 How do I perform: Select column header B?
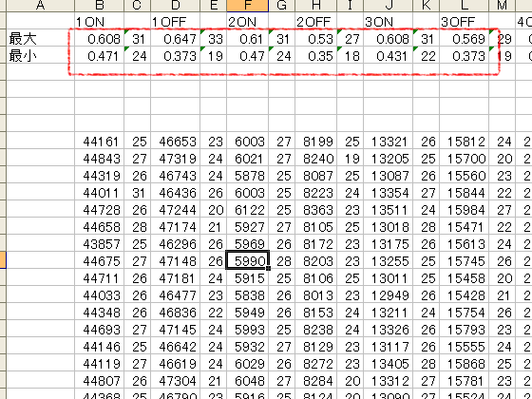(x=100, y=6)
